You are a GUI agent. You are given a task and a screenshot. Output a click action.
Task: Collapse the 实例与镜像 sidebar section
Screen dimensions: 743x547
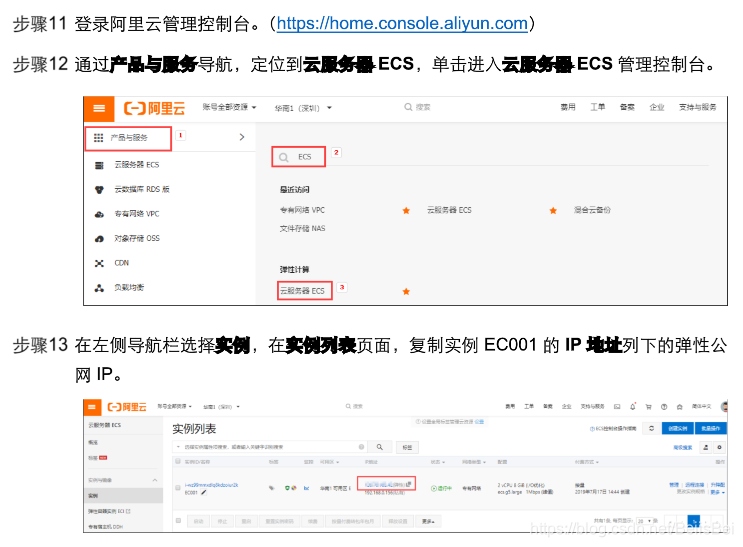[154, 480]
